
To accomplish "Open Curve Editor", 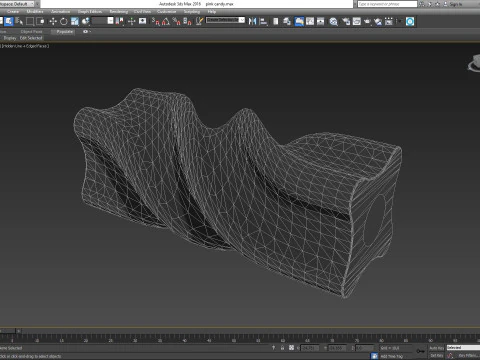I will tap(310, 22).
